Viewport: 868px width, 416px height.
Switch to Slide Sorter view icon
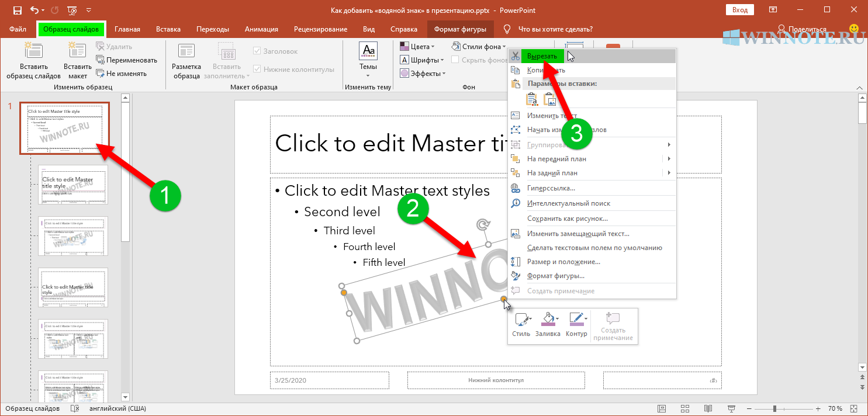[x=684, y=408]
